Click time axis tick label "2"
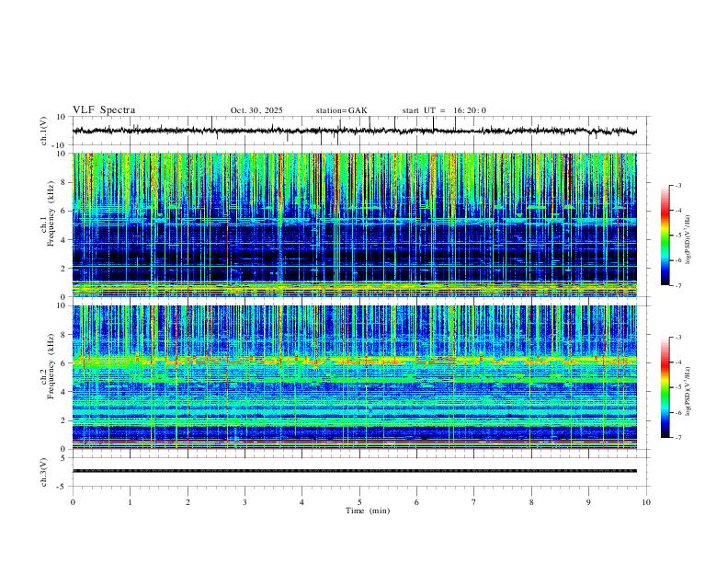 coord(188,502)
